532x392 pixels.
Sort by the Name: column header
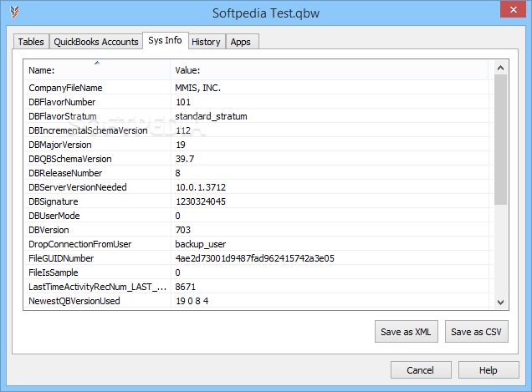(97, 70)
